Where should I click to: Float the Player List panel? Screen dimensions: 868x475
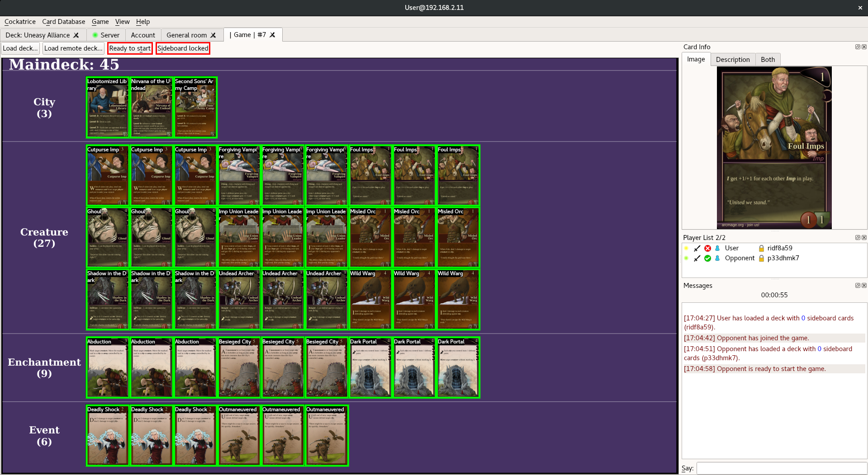coord(858,238)
